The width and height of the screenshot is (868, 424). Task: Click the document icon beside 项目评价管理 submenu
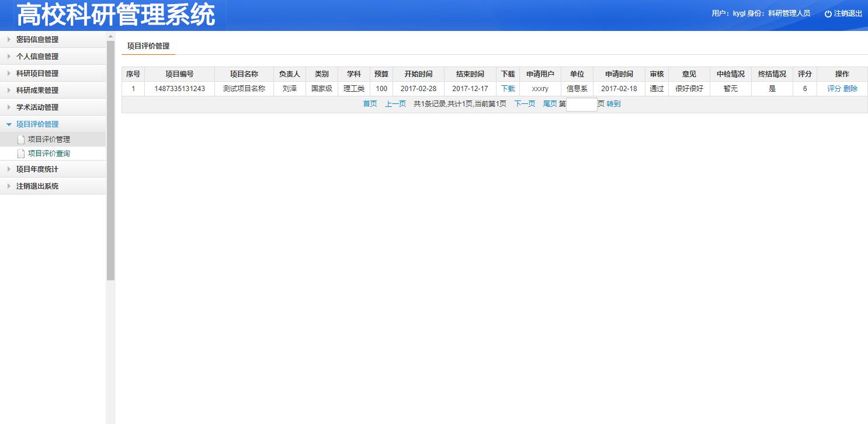click(21, 139)
